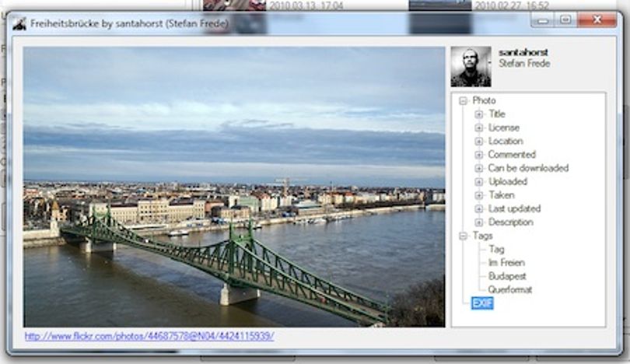Viewport: 630px width, 364px height.
Task: Expand the Title node
Action: [x=478, y=114]
